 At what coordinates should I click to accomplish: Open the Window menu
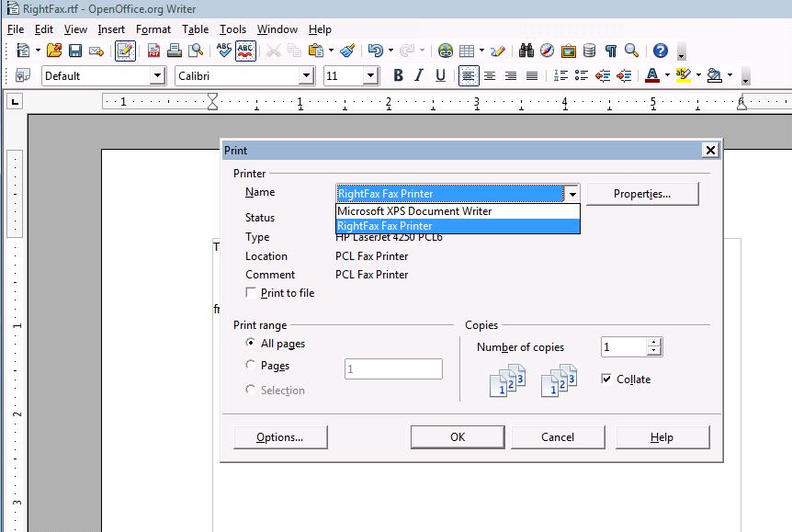pos(277,29)
